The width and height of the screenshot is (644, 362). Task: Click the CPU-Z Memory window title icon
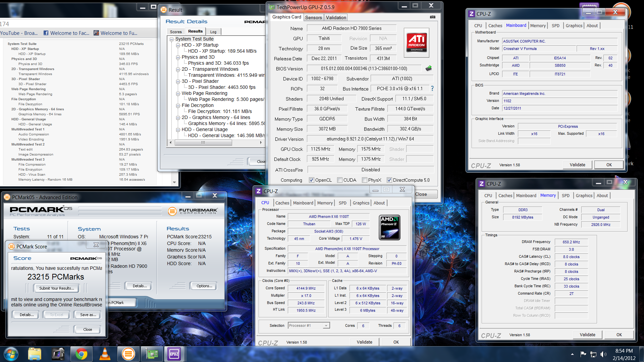(482, 184)
